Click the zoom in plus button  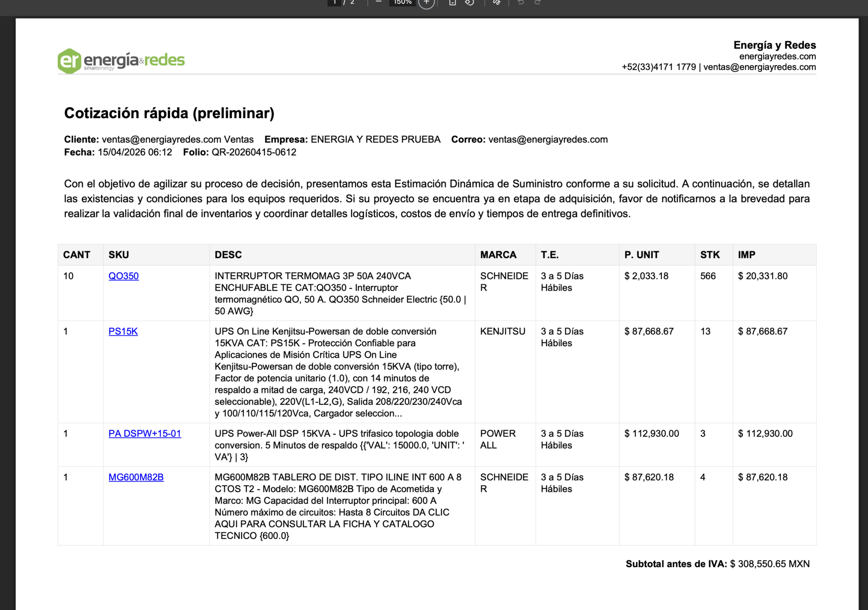(x=426, y=2)
